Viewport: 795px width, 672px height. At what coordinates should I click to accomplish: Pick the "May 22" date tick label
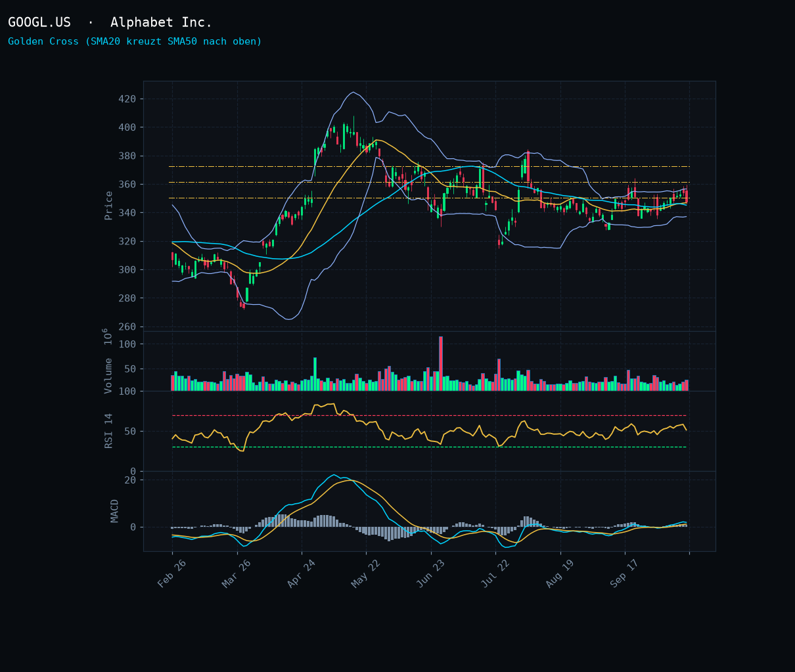[366, 573]
